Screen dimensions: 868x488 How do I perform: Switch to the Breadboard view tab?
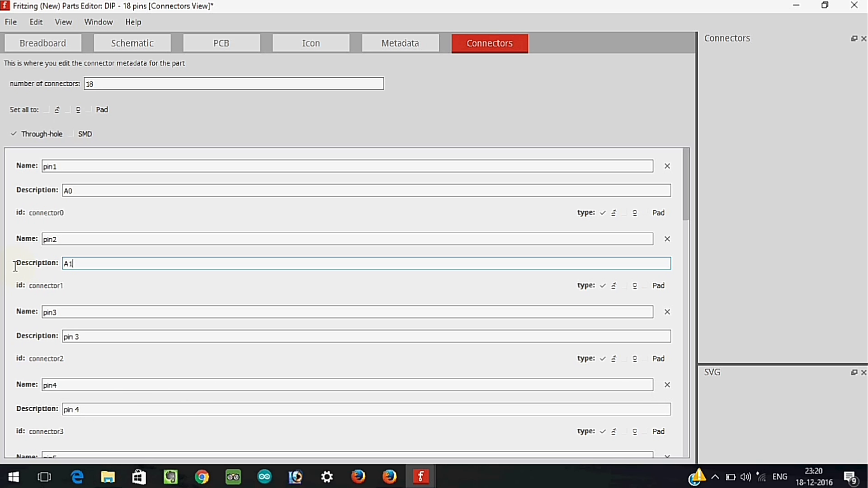[x=43, y=43]
